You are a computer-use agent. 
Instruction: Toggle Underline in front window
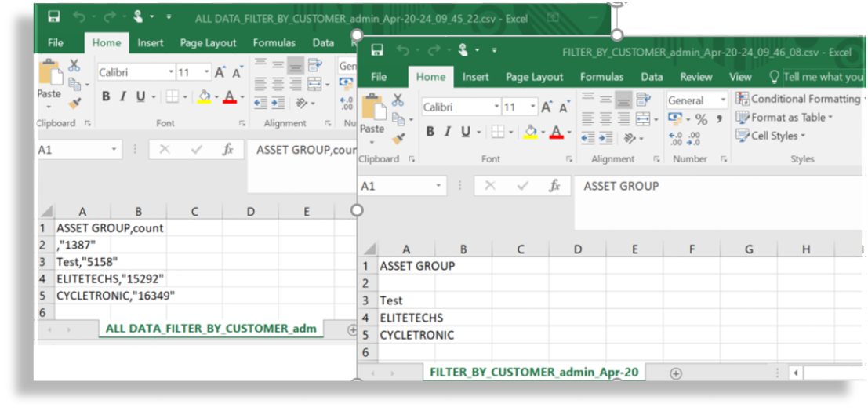coord(466,132)
